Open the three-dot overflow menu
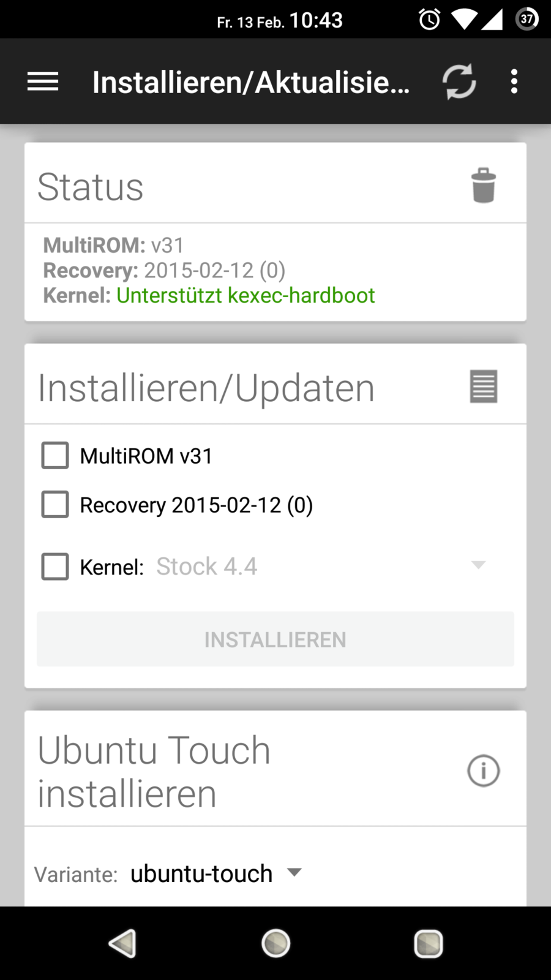 point(514,81)
